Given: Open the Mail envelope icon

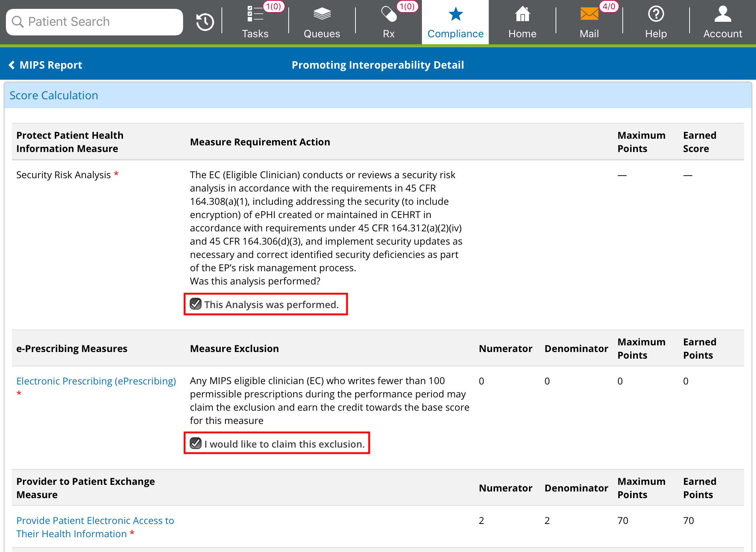Looking at the screenshot, I should [x=589, y=15].
